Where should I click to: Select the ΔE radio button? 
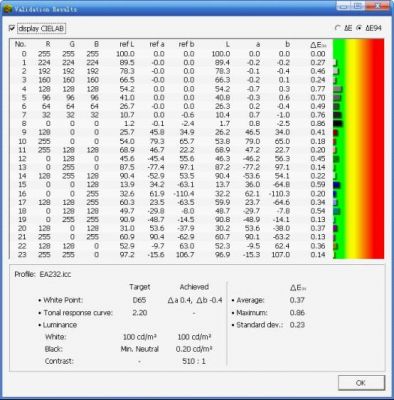338,28
